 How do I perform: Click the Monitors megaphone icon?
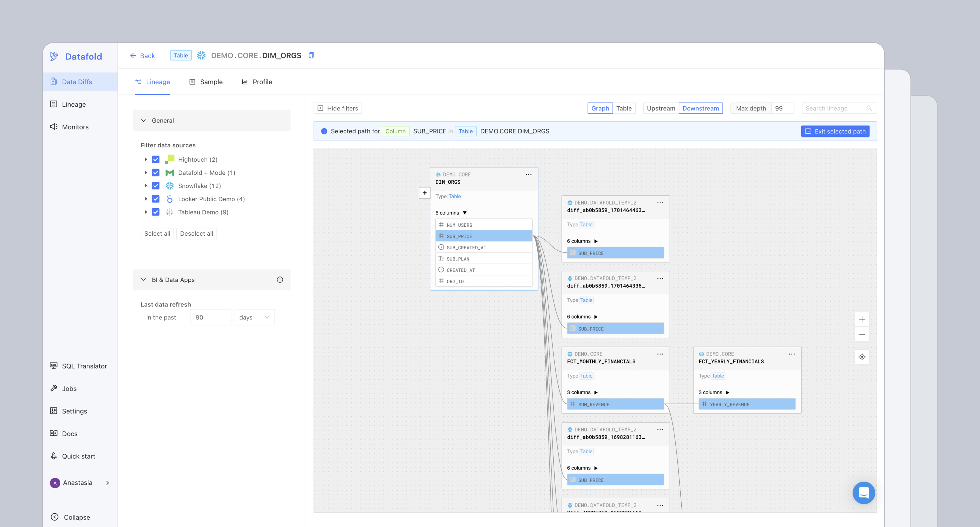point(54,127)
